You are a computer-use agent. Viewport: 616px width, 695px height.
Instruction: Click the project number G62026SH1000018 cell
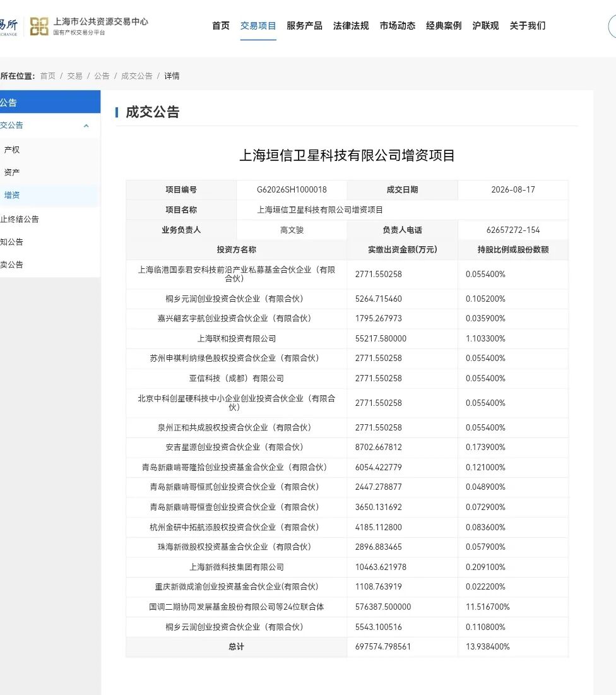[x=292, y=190]
